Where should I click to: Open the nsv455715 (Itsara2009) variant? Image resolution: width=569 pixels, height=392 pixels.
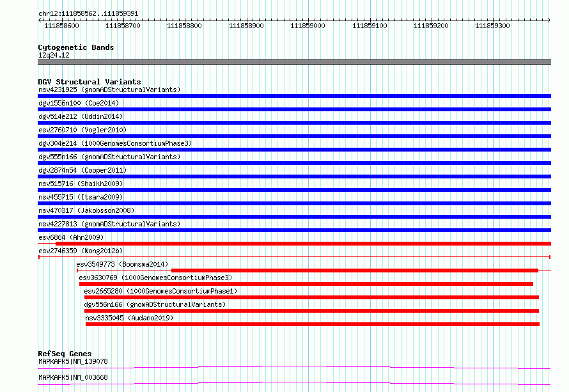pos(81,197)
